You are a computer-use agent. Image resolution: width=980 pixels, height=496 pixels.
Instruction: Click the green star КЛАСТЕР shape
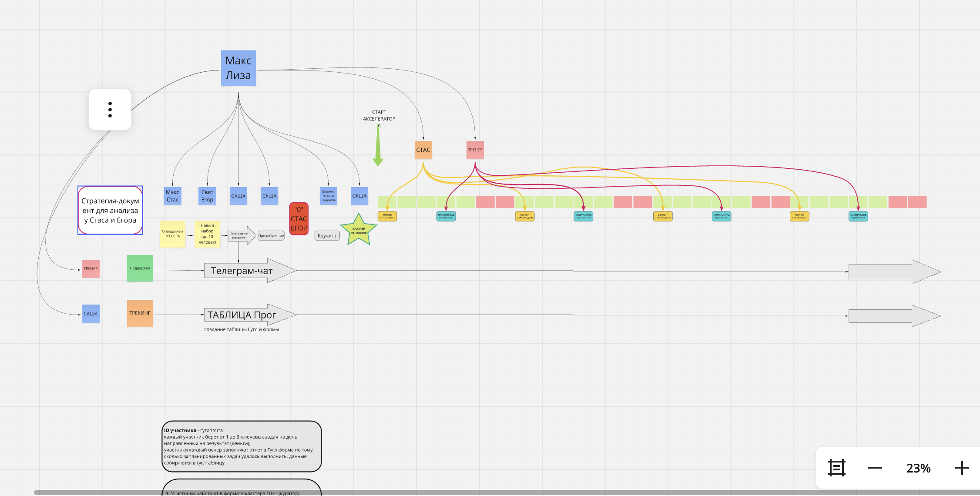point(359,231)
